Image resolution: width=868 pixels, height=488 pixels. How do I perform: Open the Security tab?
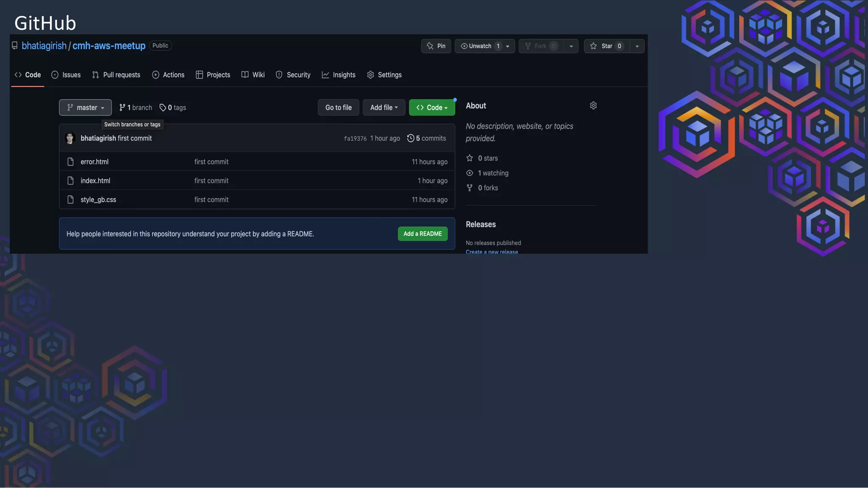click(293, 75)
